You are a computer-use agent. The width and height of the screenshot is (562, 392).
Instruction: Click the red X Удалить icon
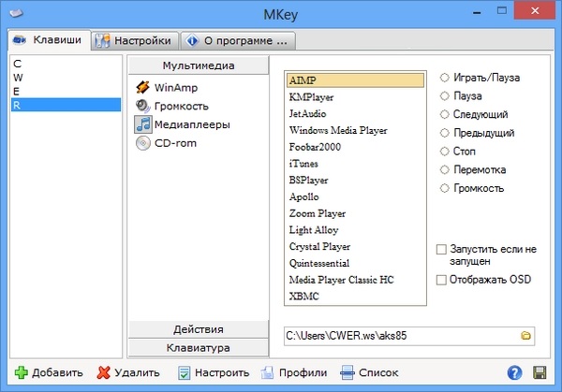click(103, 372)
